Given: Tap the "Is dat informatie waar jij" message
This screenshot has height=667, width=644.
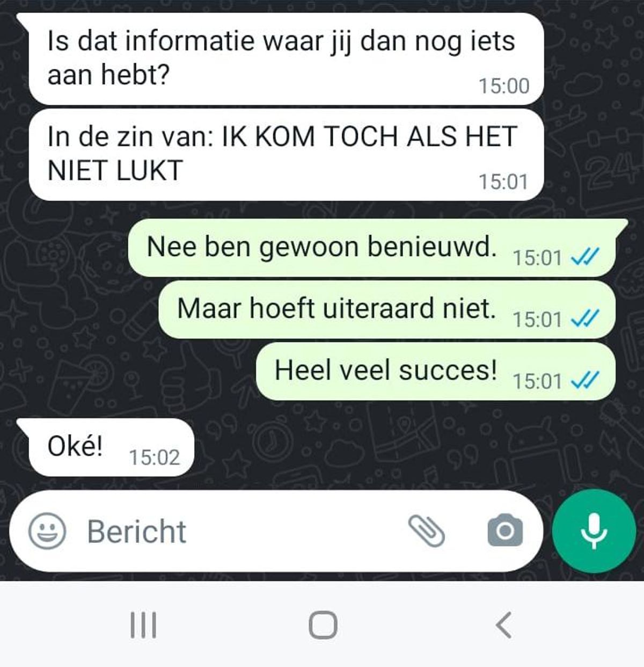Looking at the screenshot, I should coord(287,59).
